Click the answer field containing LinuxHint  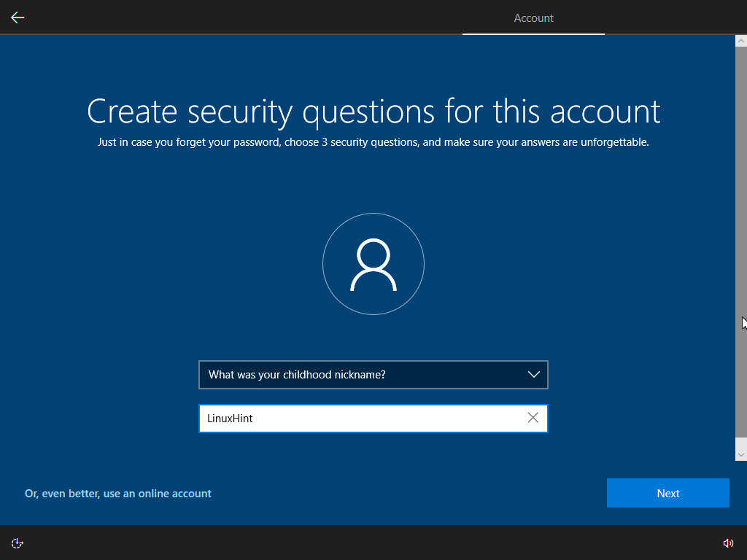coord(373,418)
